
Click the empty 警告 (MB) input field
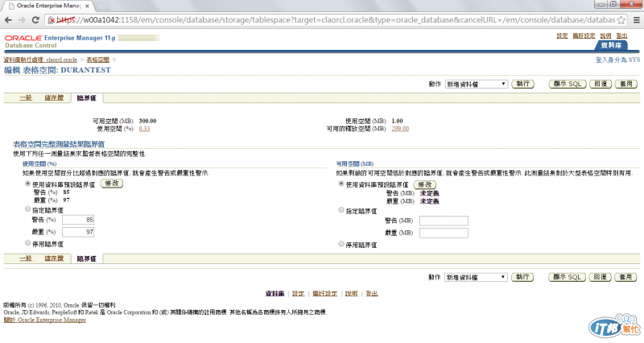coord(444,221)
